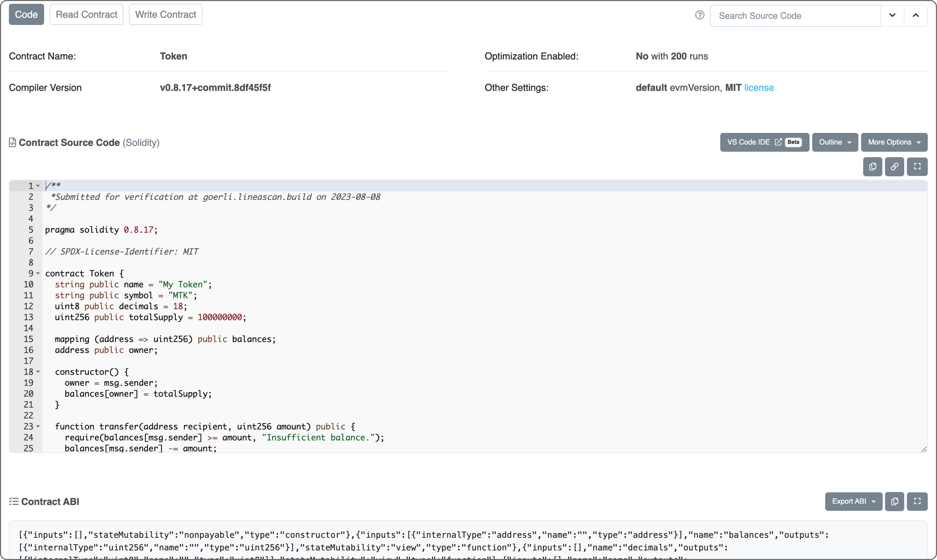937x560 pixels.
Task: Click inside the Contract ABI text box
Action: (468, 541)
